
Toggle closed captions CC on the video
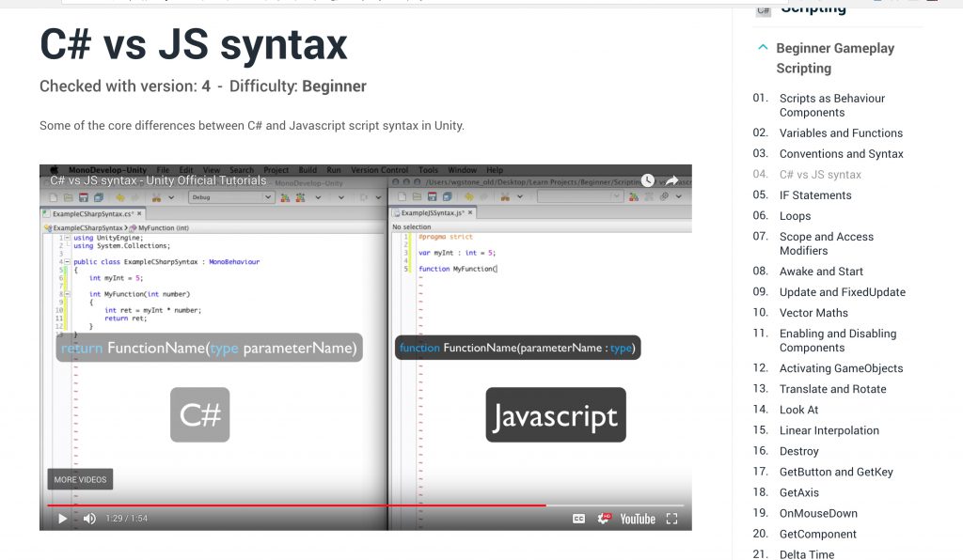coord(578,519)
